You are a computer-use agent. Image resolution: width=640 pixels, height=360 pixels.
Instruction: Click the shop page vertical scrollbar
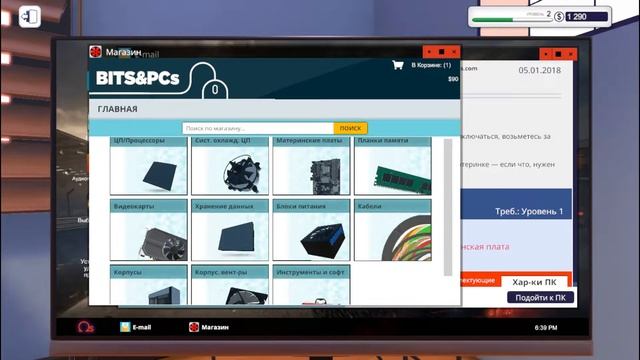(448, 207)
